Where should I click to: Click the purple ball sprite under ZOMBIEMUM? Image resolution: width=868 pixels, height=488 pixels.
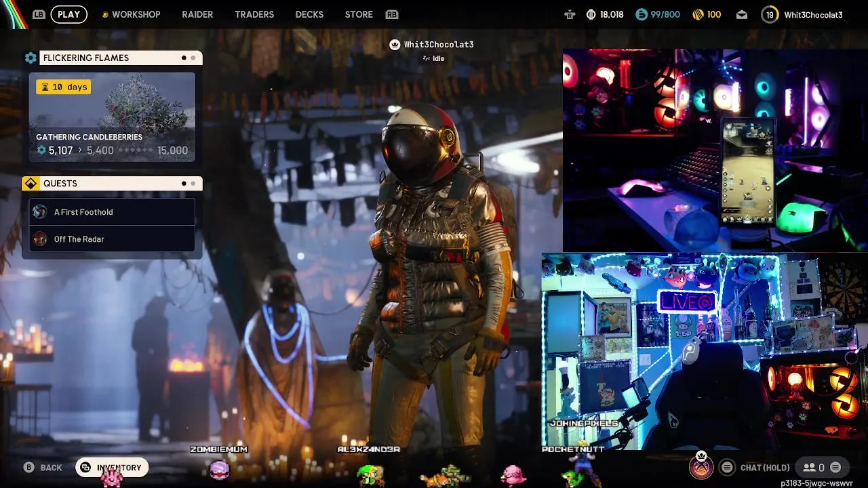coord(219,469)
